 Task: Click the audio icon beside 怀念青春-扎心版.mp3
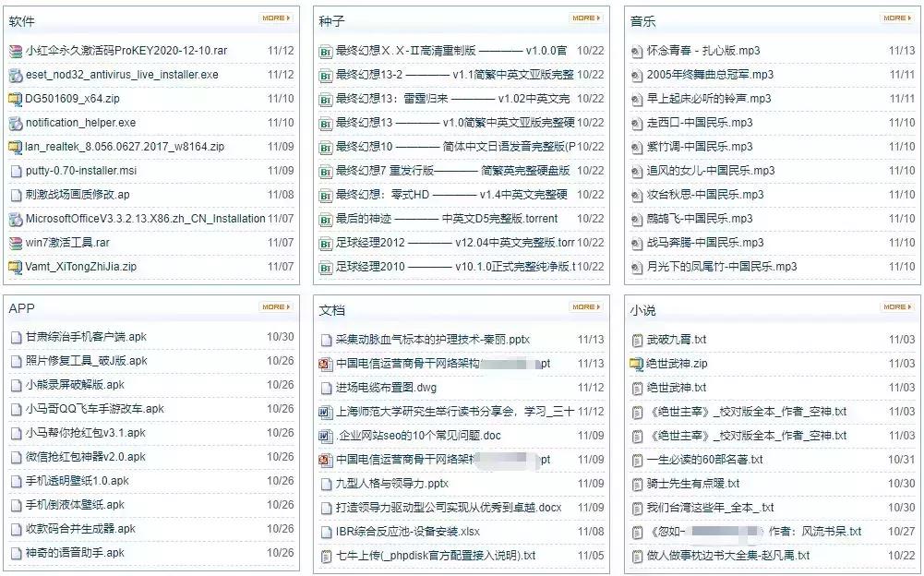(x=636, y=51)
